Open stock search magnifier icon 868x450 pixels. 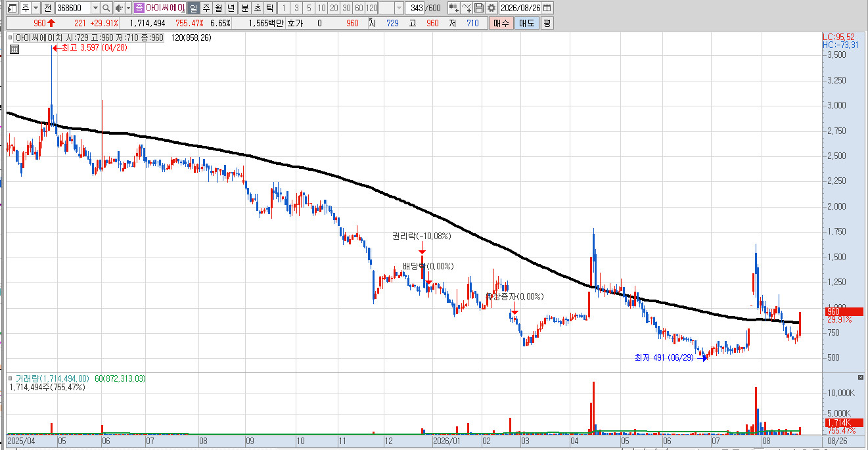(x=106, y=8)
